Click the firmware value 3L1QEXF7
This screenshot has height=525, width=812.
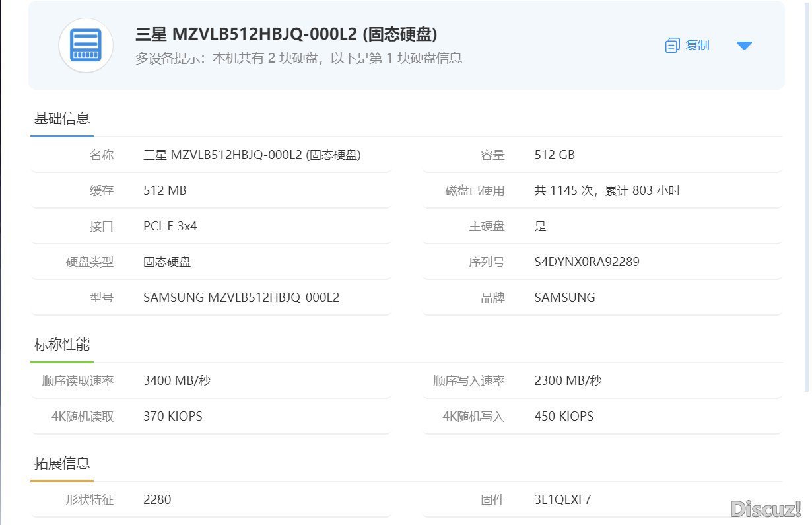point(563,500)
